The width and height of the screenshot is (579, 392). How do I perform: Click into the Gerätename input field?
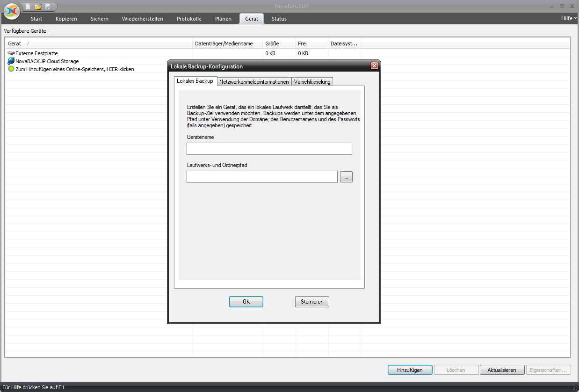[269, 149]
